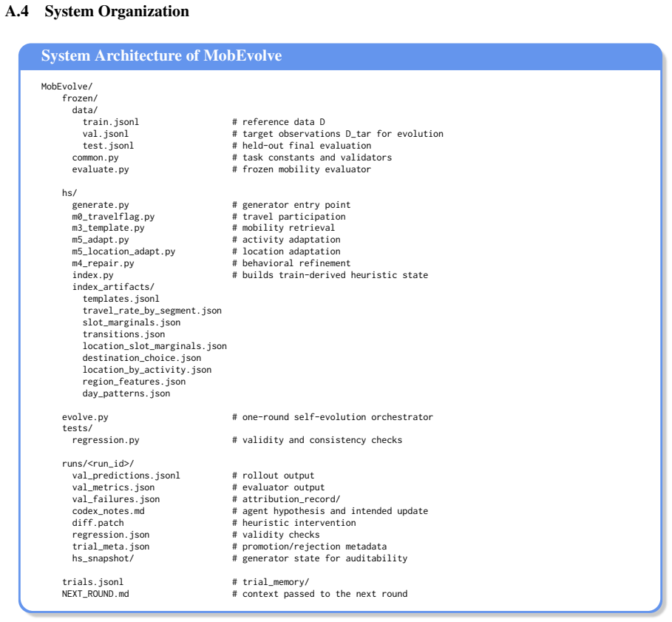Select m0_travelflag.py file name
Screen dimensions: 672x622
click(x=113, y=217)
